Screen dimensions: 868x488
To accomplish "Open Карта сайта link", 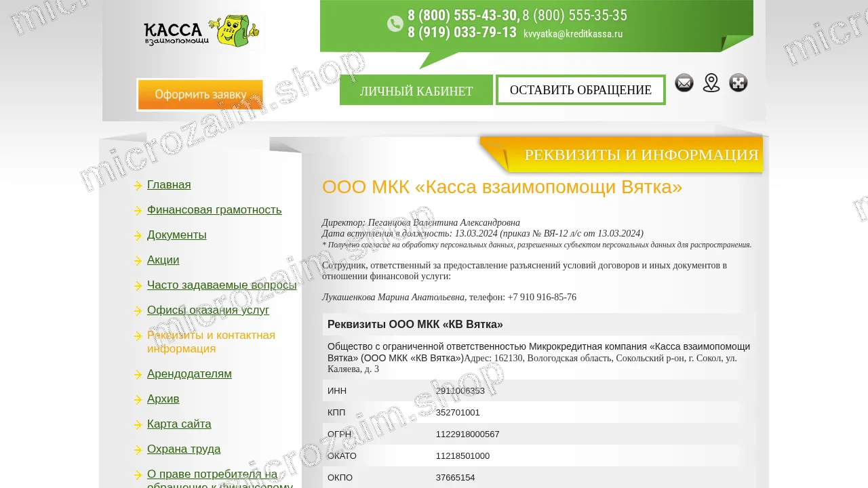I will pos(179,424).
